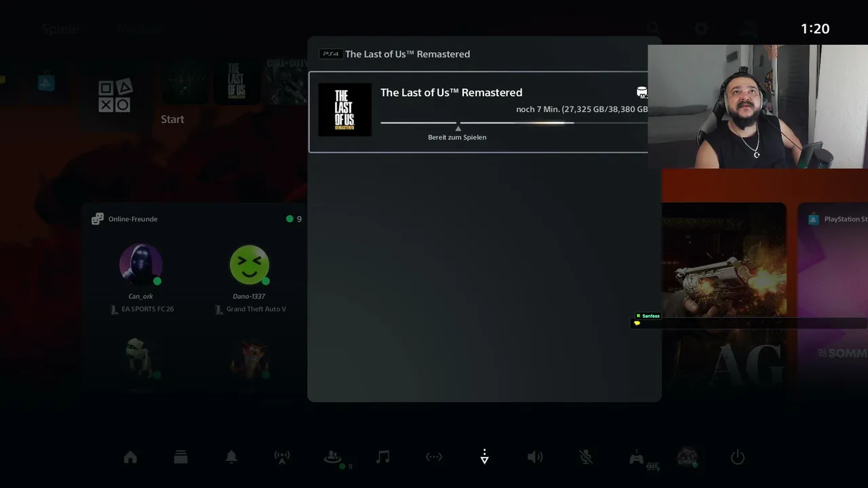The image size is (868, 488).
Task: Open Game Base friends icon
Action: click(332, 457)
